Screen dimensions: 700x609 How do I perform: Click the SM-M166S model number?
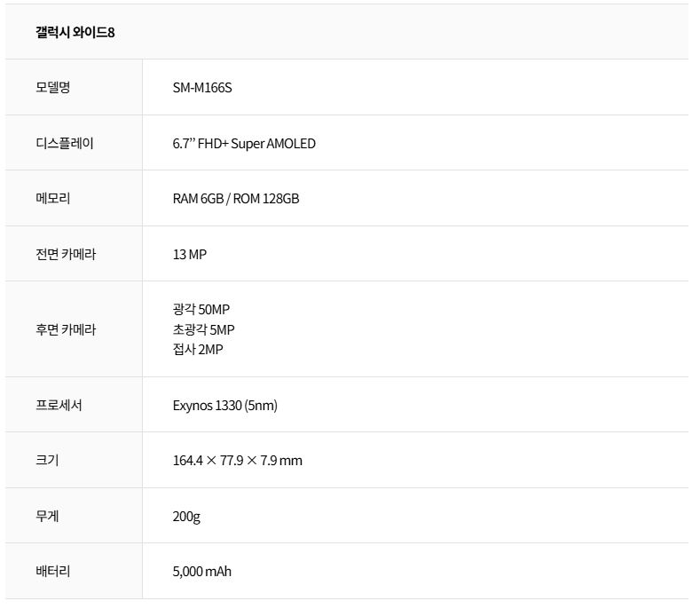pyautogui.click(x=202, y=88)
